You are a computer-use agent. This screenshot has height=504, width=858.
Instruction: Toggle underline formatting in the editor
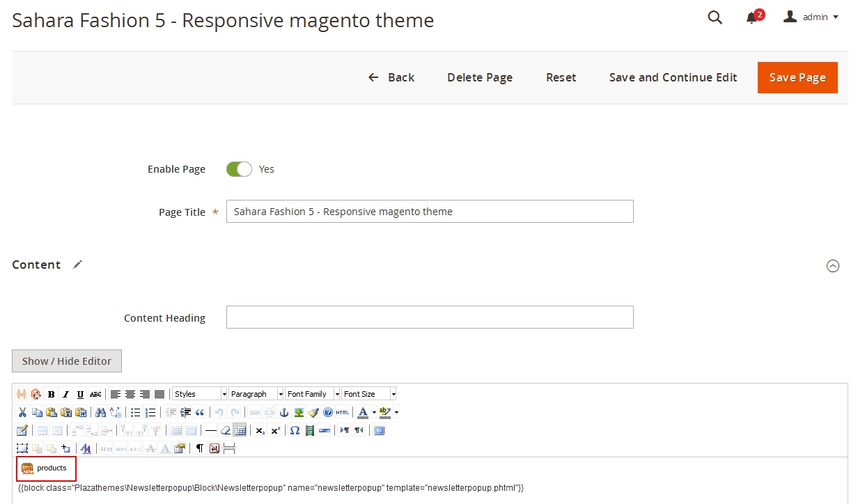(81, 394)
